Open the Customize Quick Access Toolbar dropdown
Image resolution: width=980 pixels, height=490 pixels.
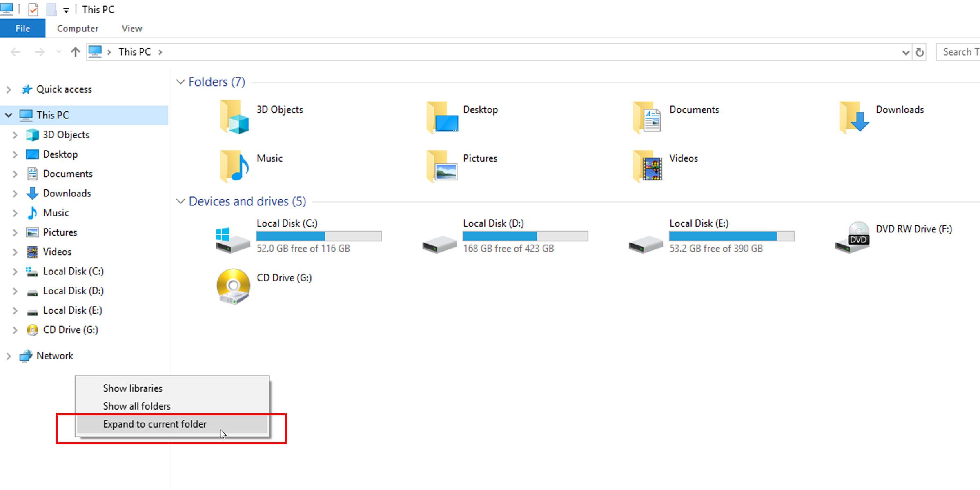click(66, 10)
